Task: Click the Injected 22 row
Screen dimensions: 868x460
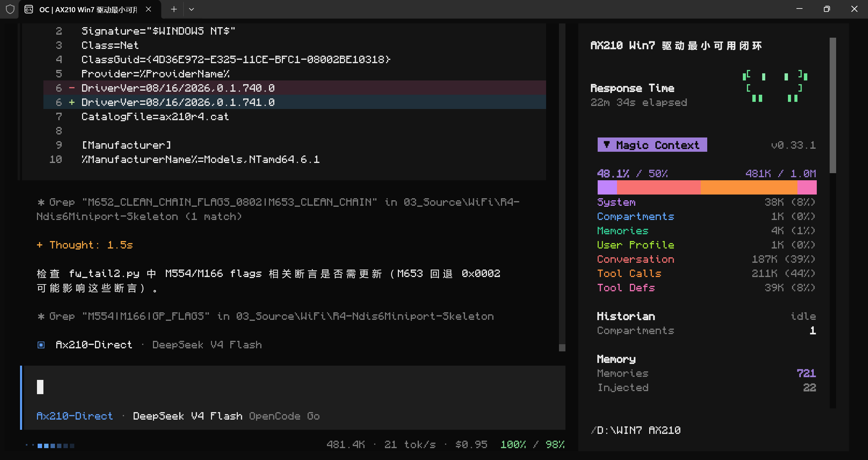Action: [x=706, y=387]
